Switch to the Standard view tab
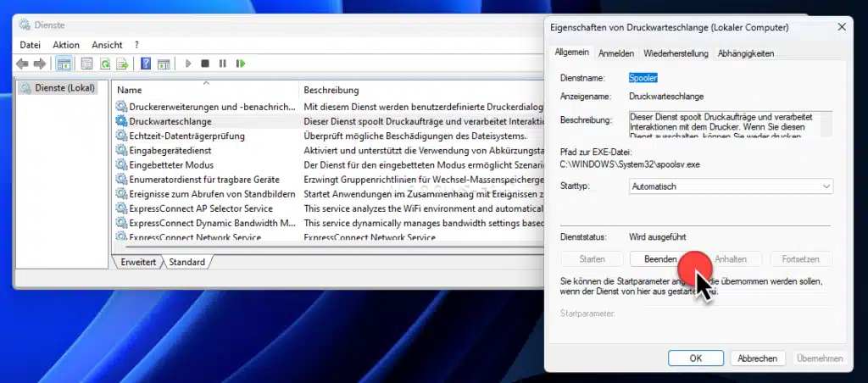Image resolution: width=868 pixels, height=383 pixels. click(186, 262)
